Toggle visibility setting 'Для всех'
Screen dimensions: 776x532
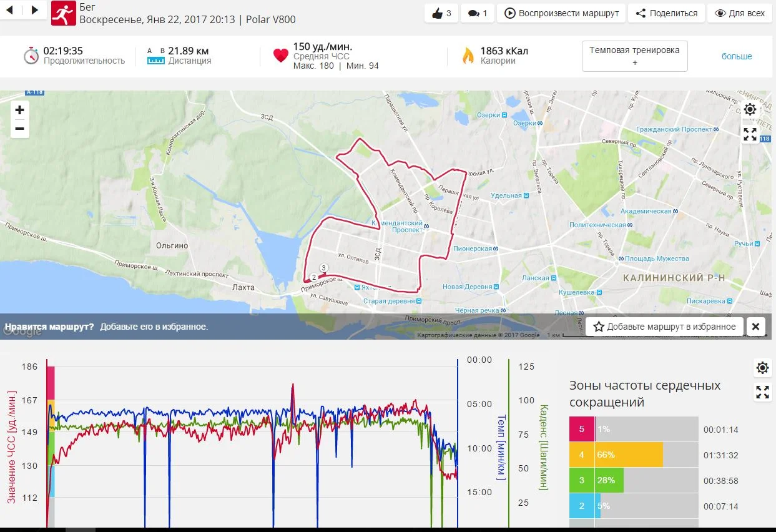(x=739, y=13)
